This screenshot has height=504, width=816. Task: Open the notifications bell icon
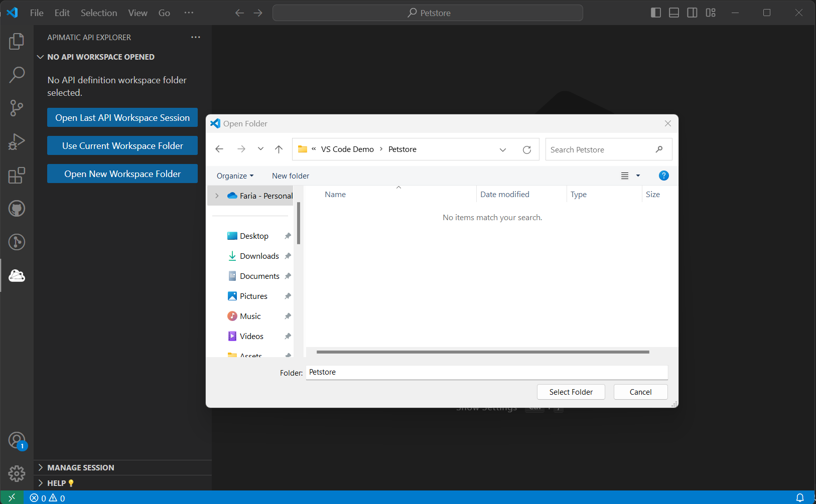(x=800, y=498)
